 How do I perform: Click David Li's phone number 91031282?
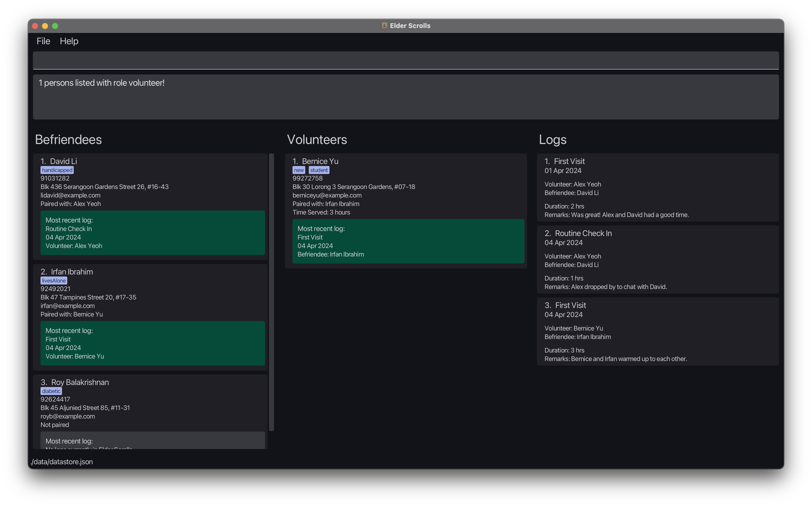coord(55,178)
